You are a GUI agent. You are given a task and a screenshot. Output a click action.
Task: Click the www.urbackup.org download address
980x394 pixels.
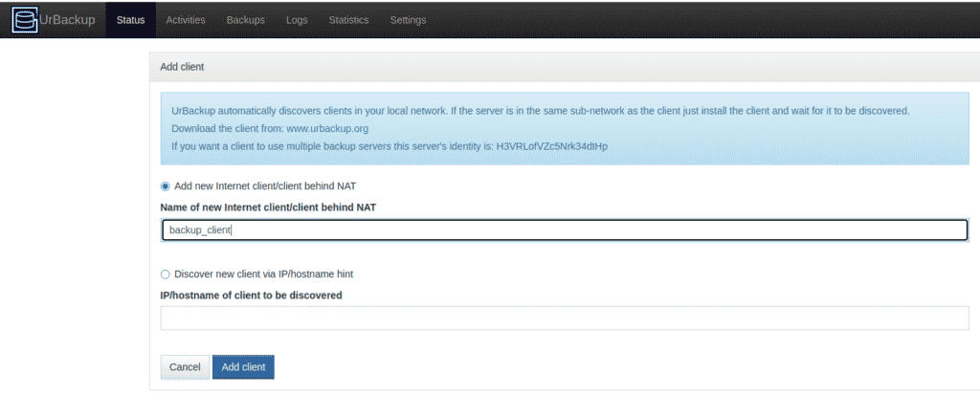[327, 128]
